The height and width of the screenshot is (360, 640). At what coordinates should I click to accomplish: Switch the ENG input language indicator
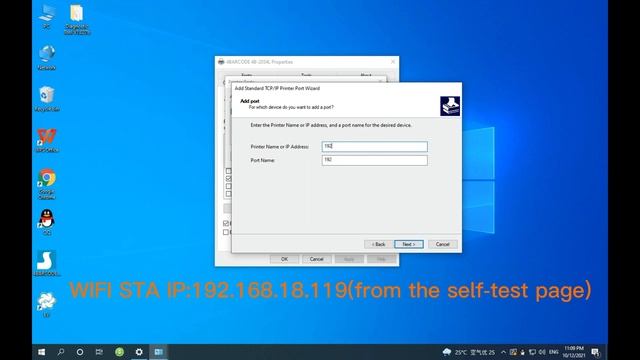tap(553, 352)
